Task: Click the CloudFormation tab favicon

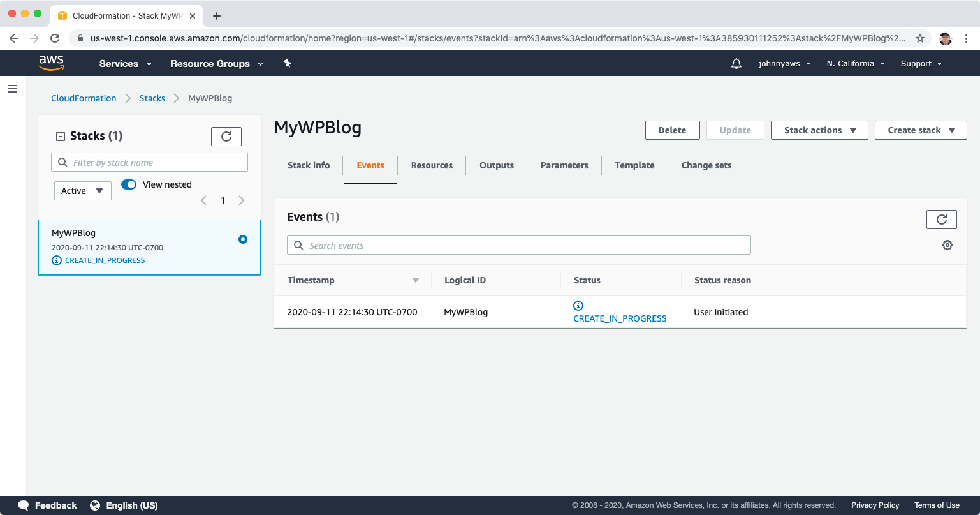Action: [62, 16]
